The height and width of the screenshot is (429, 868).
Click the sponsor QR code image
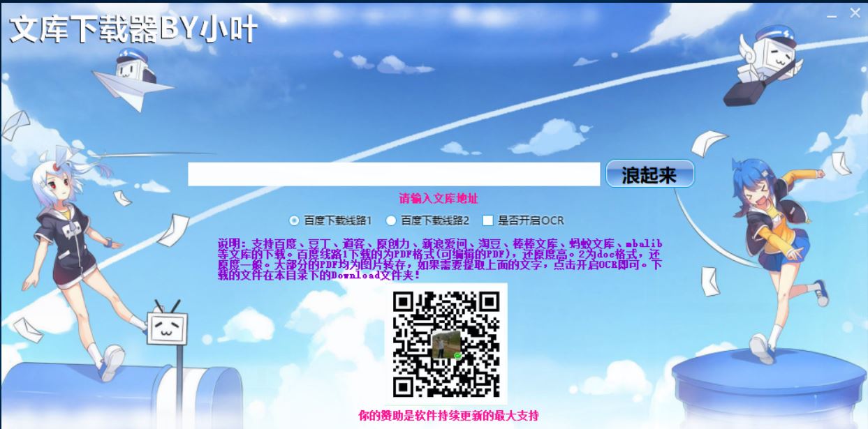coord(447,343)
